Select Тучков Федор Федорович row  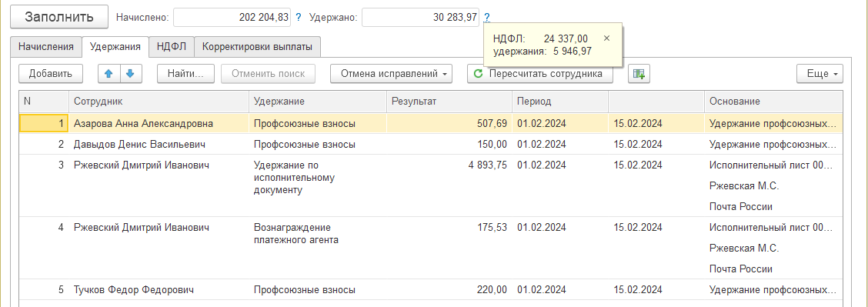(x=431, y=290)
